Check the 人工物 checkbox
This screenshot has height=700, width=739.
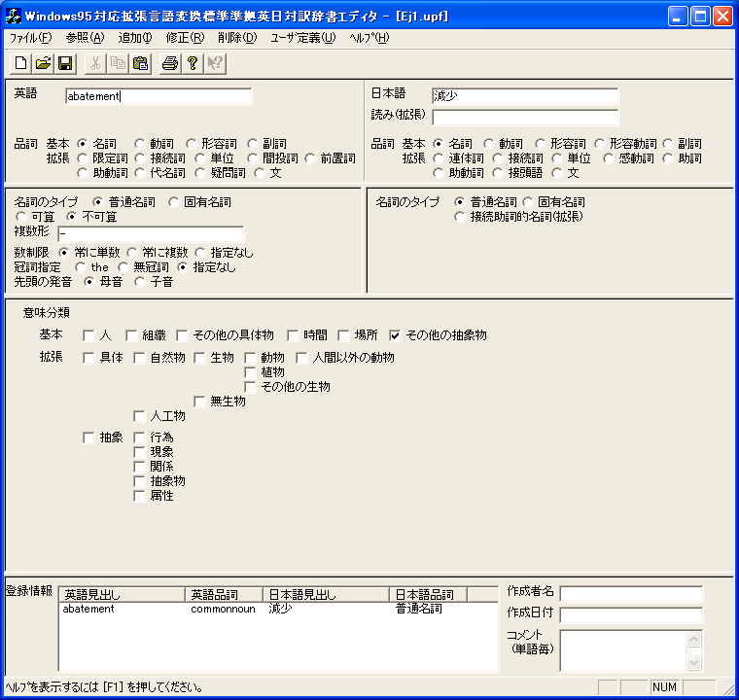pos(139,416)
